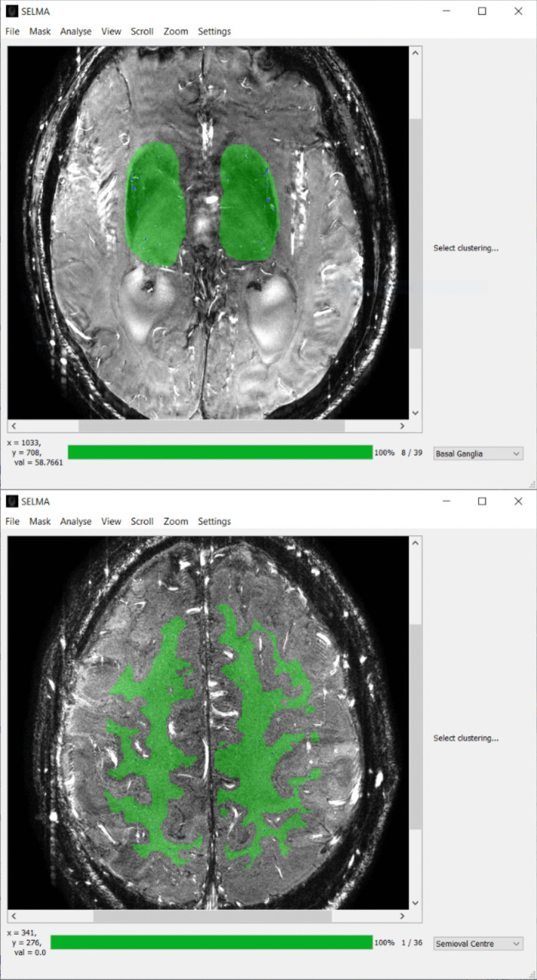Click SELMA app icon in Basal Ganglia window
Image resolution: width=537 pixels, height=980 pixels.
[x=12, y=11]
